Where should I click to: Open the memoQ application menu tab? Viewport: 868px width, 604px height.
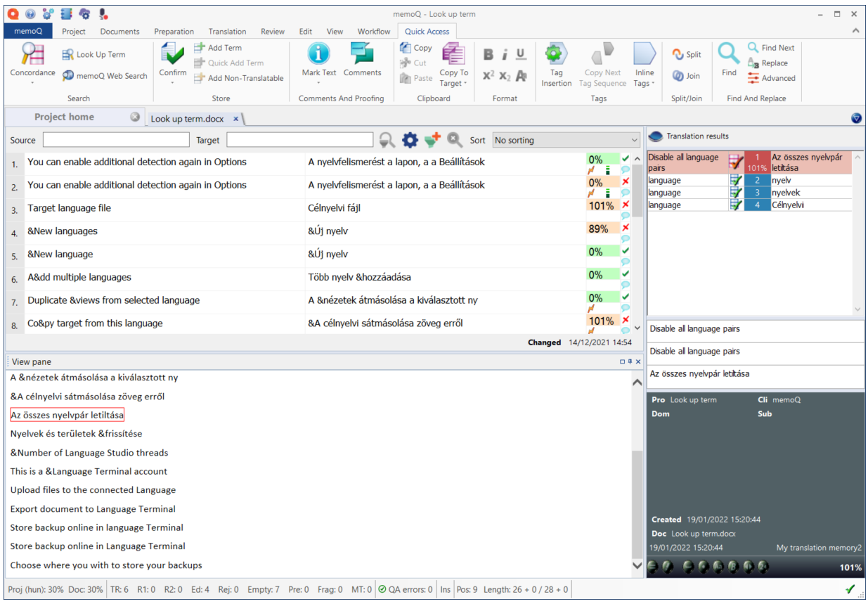pyautogui.click(x=27, y=31)
